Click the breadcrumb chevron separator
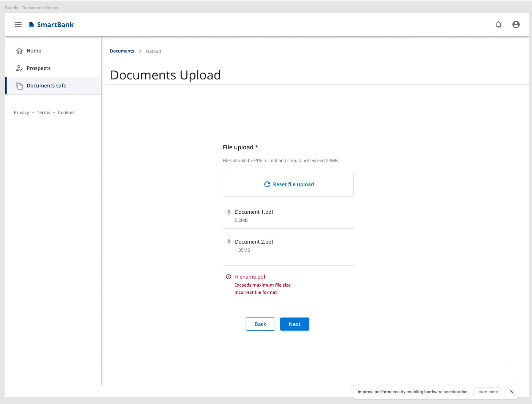Viewport: 532px width, 404px height. click(x=140, y=51)
